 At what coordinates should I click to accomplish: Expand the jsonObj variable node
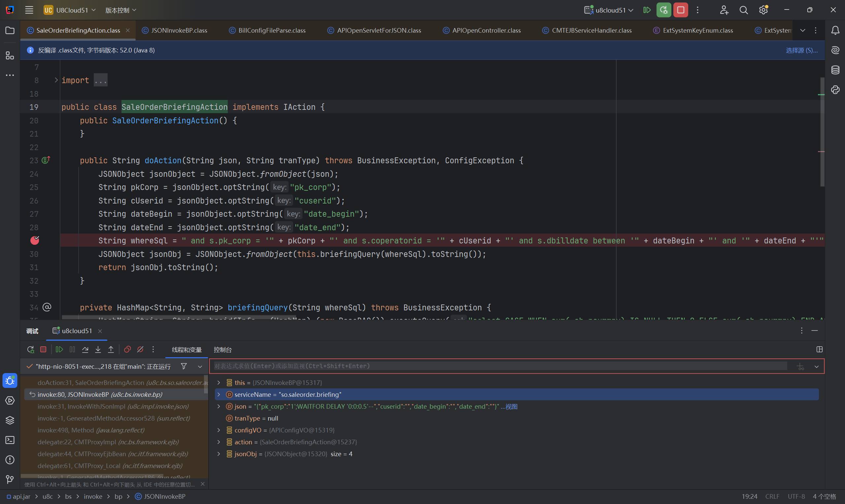(219, 454)
